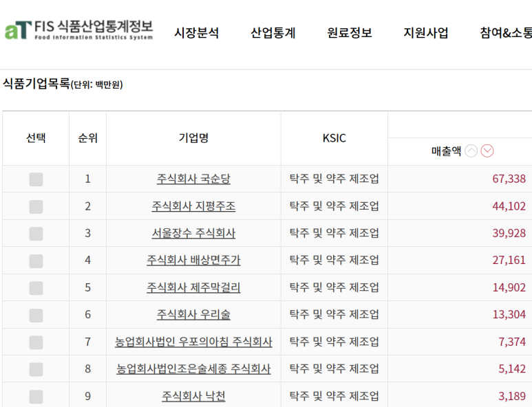Sort 매출액 ascending with up arrow
Screen dimensions: 532x407
(471, 151)
